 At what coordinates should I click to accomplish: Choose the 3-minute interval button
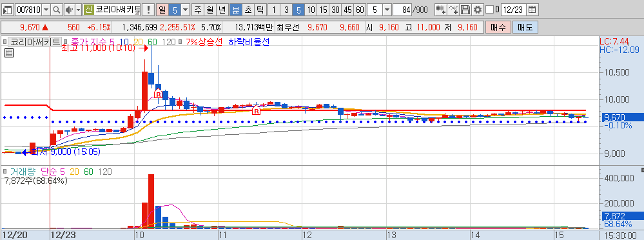[287, 10]
